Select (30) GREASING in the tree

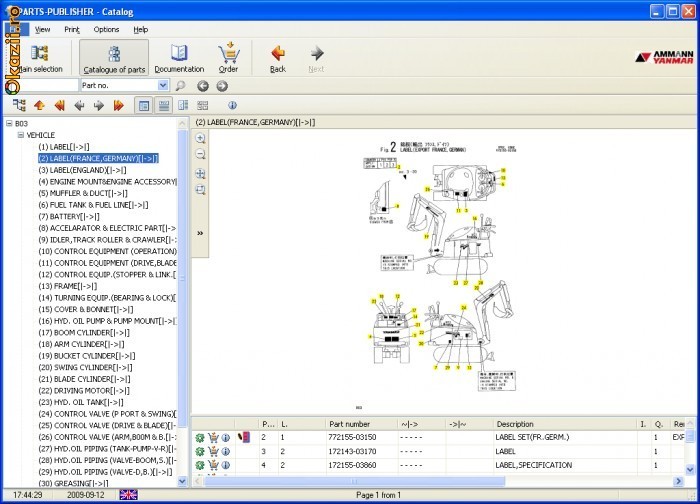(x=74, y=483)
